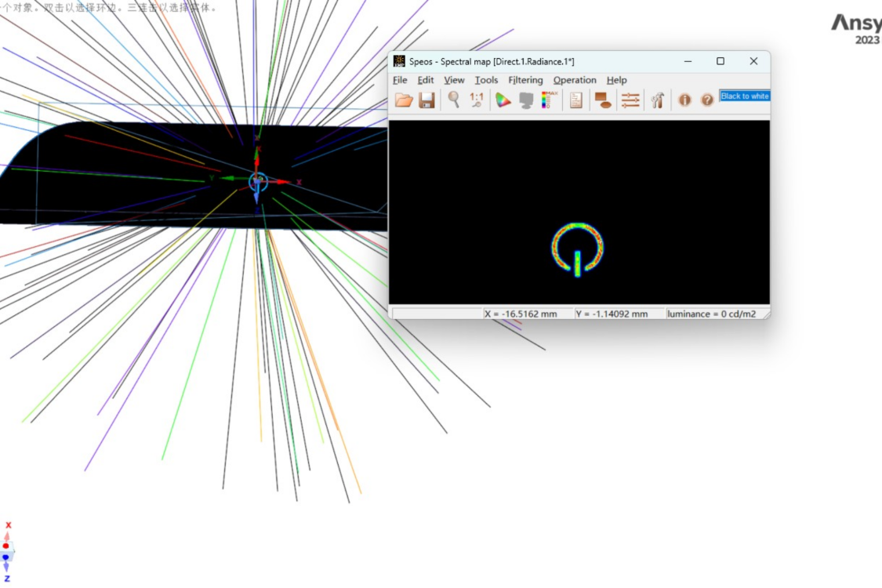Screen dimensions: 882x588
Task: Select the rectangle and ellipse shapes icon
Action: [603, 100]
